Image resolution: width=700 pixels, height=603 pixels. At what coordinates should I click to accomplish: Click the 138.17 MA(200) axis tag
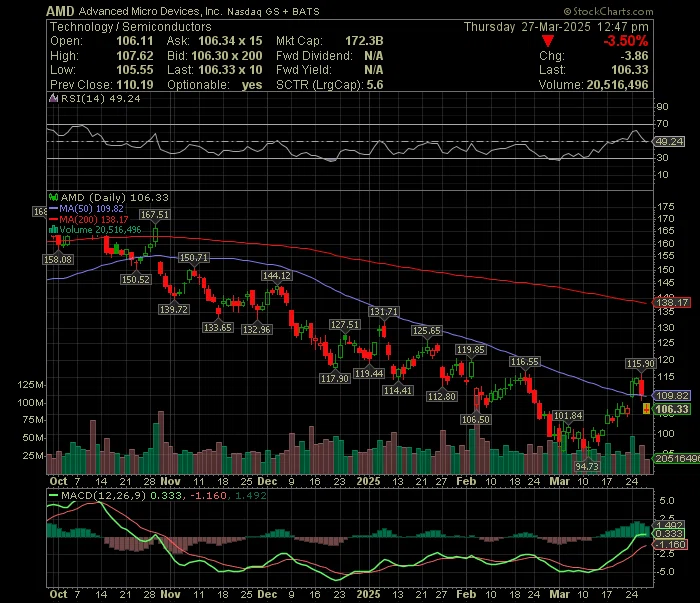pyautogui.click(x=672, y=303)
